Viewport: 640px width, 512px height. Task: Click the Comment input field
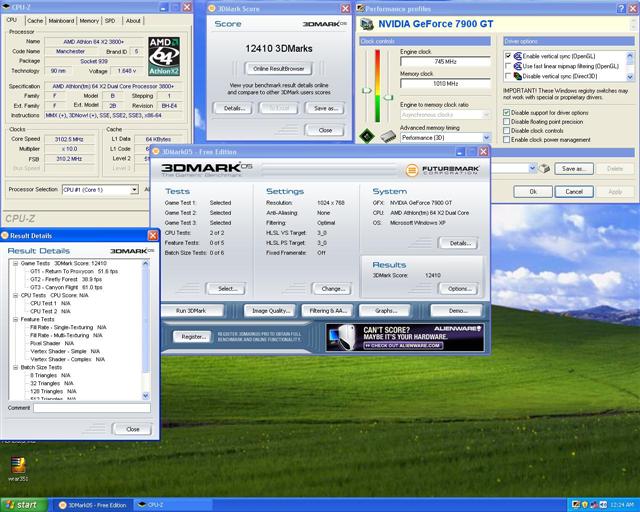pos(92,408)
